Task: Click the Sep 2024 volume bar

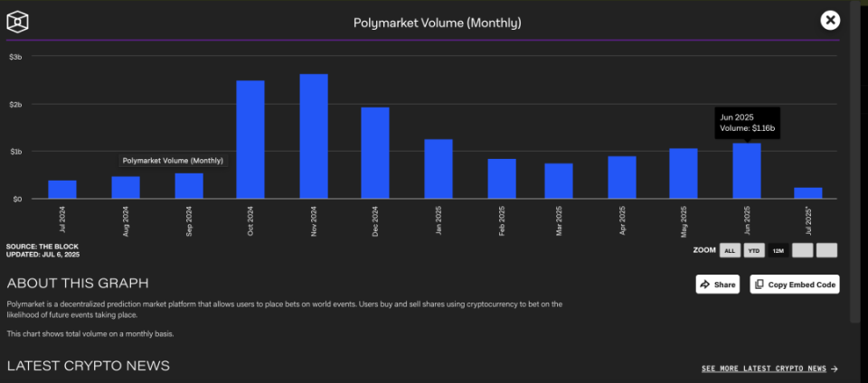Action: pos(189,186)
